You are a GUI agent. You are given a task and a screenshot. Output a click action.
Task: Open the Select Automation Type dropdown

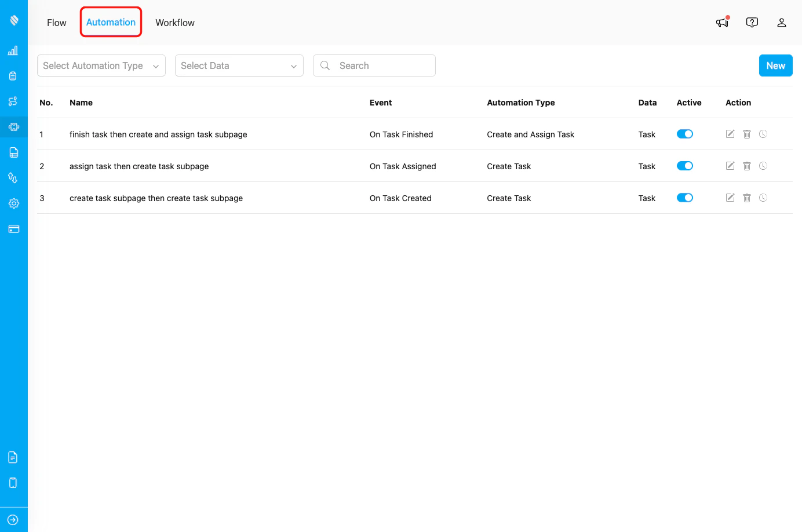101,65
